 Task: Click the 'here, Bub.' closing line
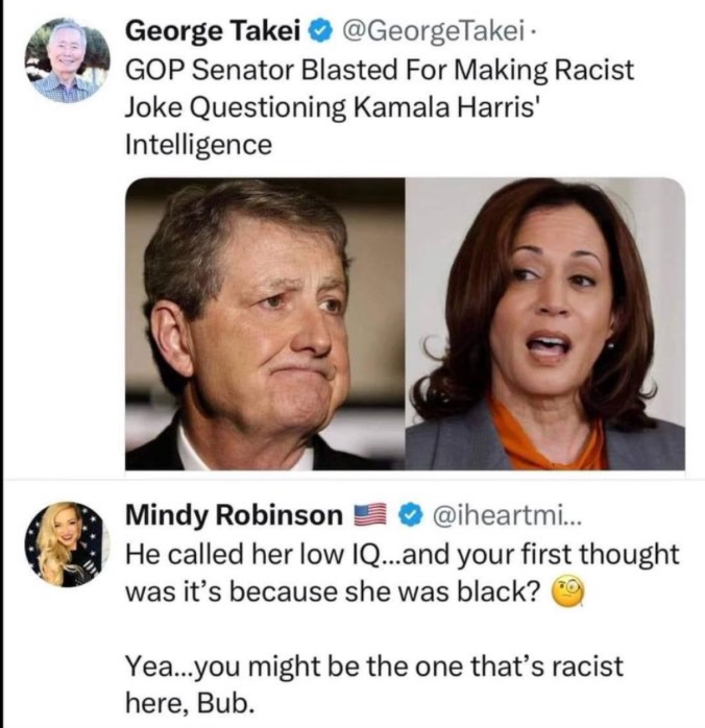click(x=187, y=703)
